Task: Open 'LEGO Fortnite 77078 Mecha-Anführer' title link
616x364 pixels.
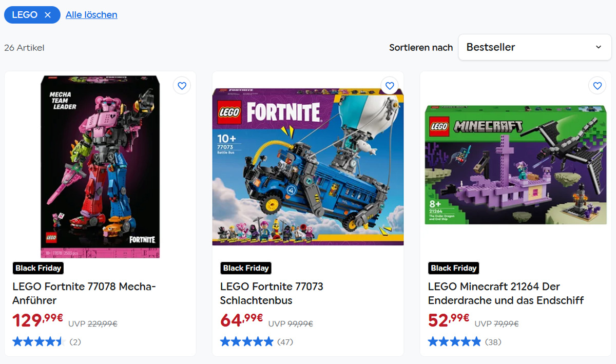Action: [84, 293]
